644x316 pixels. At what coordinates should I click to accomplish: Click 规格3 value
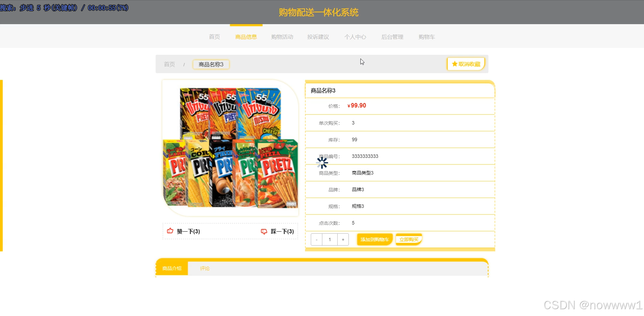(358, 206)
